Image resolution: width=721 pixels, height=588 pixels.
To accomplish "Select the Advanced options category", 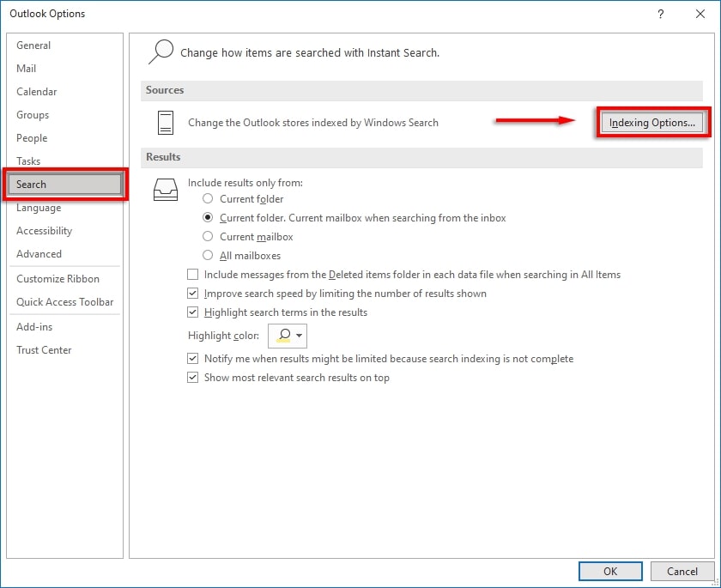I will (39, 253).
